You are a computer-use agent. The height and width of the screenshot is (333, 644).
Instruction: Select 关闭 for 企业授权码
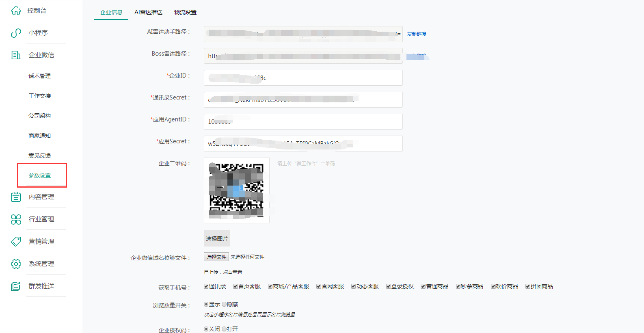click(x=206, y=329)
